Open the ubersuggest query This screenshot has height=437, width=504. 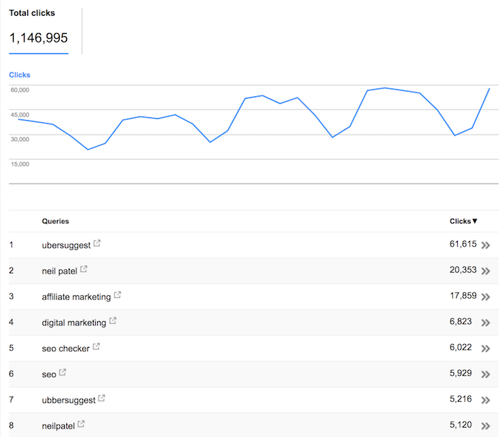click(x=66, y=245)
